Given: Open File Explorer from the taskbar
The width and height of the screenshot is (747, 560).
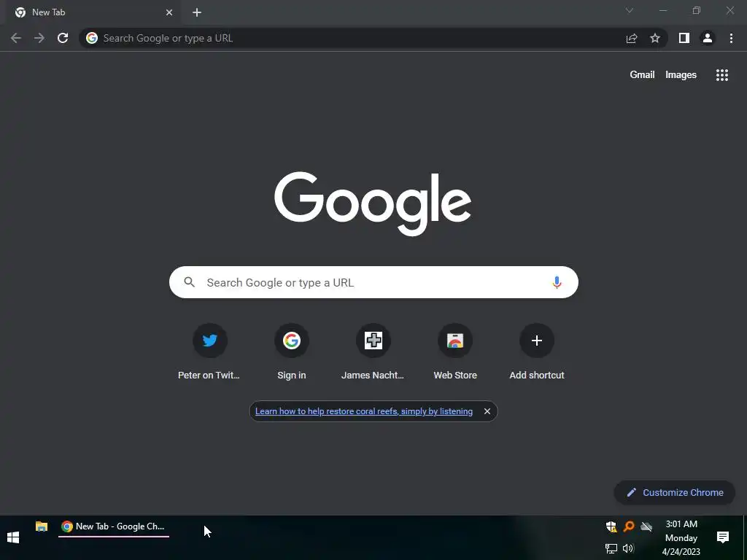Looking at the screenshot, I should point(42,526).
